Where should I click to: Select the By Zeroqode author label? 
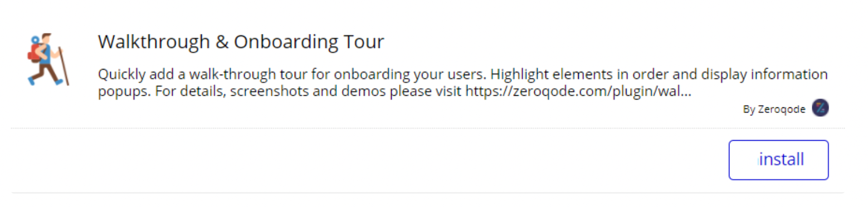coord(774,109)
